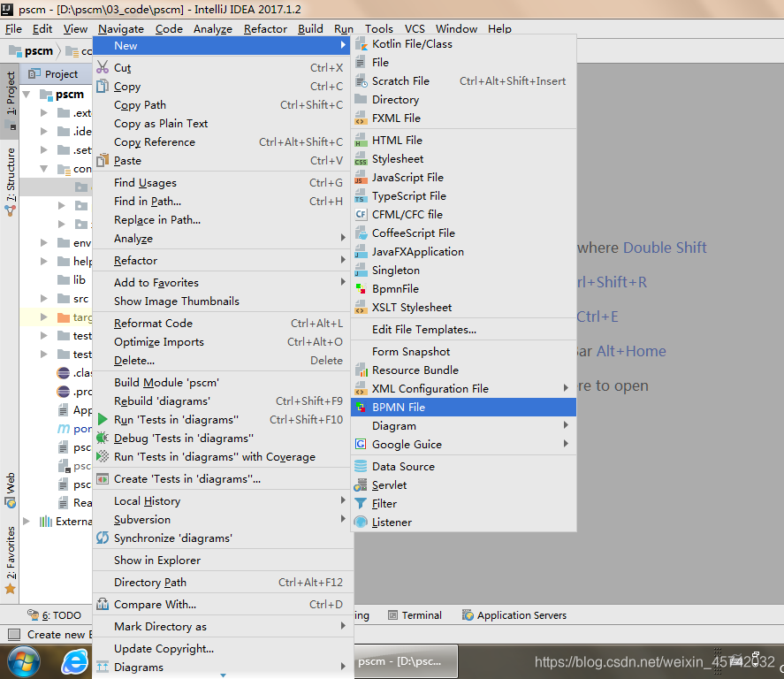This screenshot has width=784, height=679.
Task: Open the Terminal tool window
Action: [415, 615]
